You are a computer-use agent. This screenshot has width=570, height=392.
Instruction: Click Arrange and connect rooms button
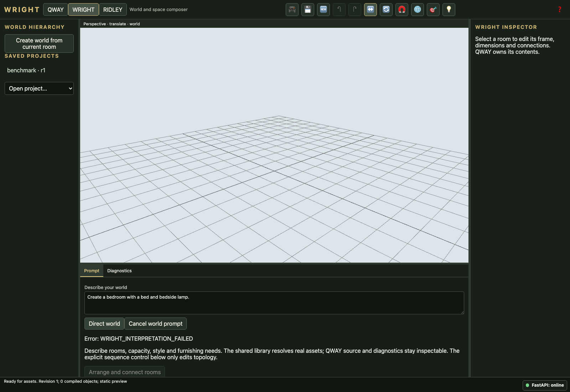click(x=125, y=372)
